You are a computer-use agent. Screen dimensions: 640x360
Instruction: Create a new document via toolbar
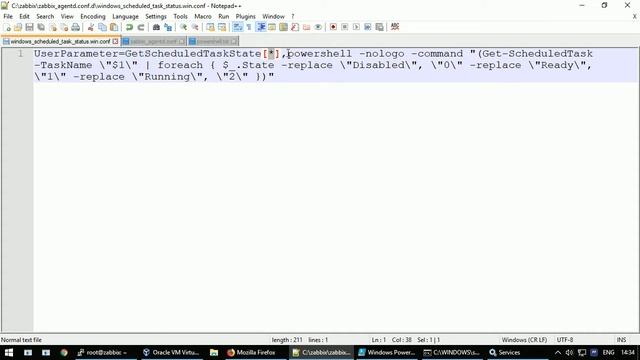tap(7, 27)
